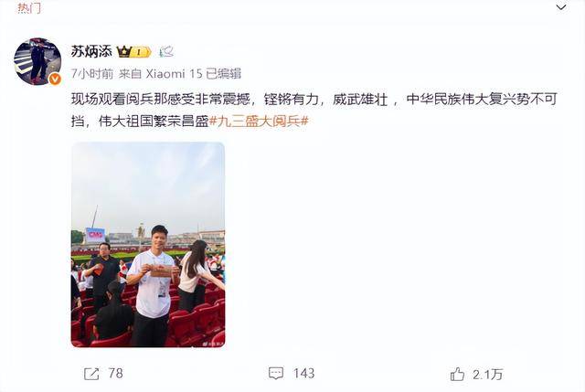585x392 pixels.
Task: Click the repost count 78
Action: click(115, 374)
